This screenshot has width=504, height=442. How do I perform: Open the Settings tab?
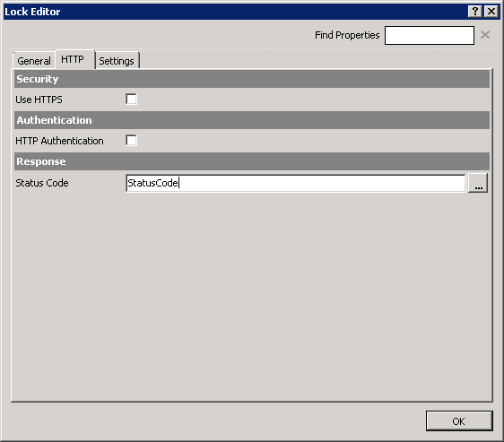tap(117, 61)
